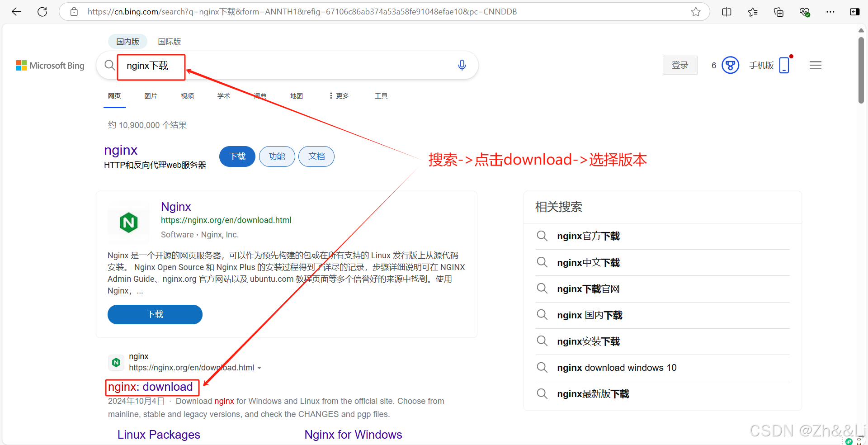
Task: Click the 手机版 text label
Action: click(761, 66)
